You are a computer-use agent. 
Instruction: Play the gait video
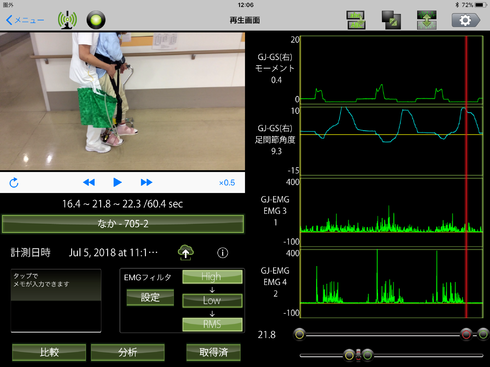tap(117, 182)
